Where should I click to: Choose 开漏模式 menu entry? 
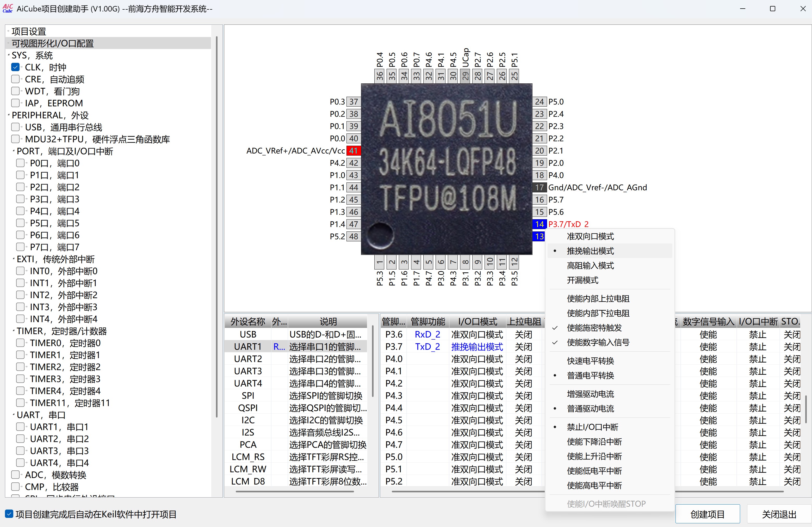pyautogui.click(x=610, y=280)
